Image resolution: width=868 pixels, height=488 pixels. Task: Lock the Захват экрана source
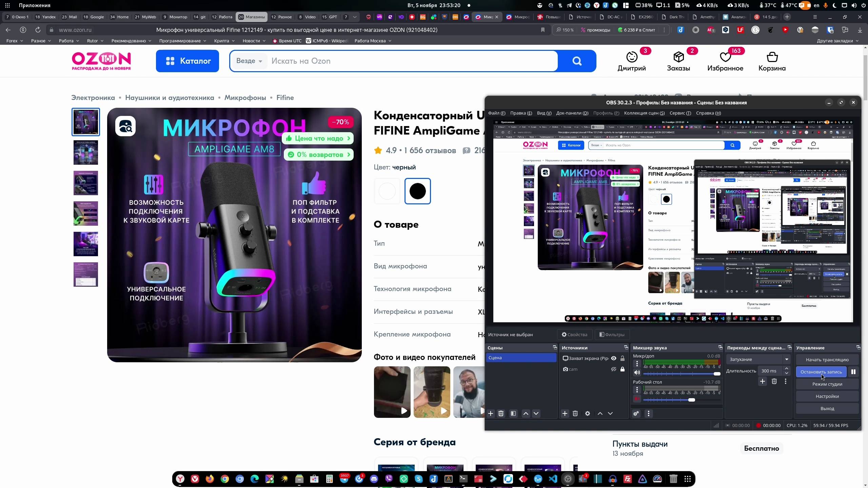[x=623, y=358]
